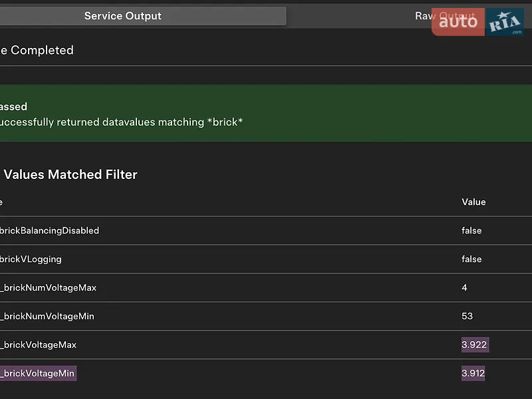Click the Value column header

[473, 202]
